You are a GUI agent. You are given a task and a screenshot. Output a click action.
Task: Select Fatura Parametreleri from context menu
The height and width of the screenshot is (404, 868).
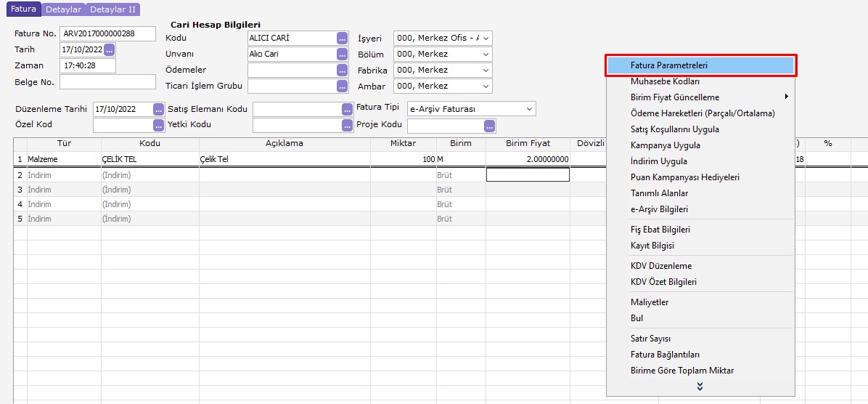click(700, 65)
